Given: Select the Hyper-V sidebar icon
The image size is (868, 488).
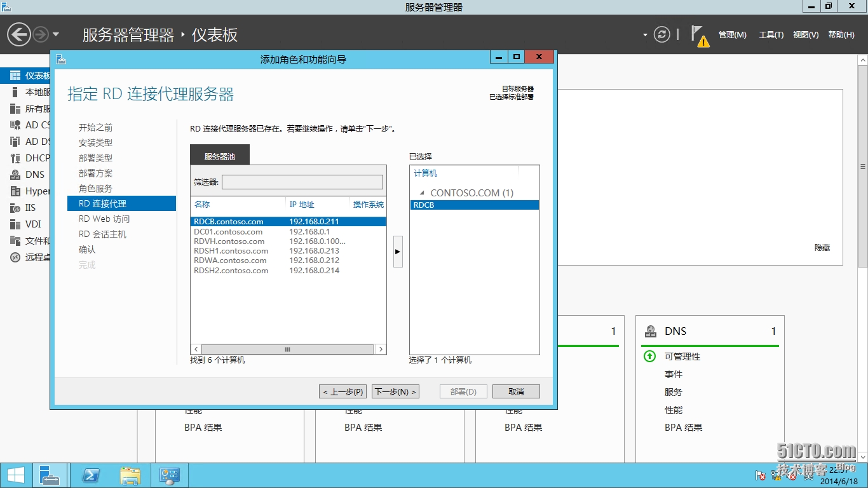Looking at the screenshot, I should tap(15, 191).
